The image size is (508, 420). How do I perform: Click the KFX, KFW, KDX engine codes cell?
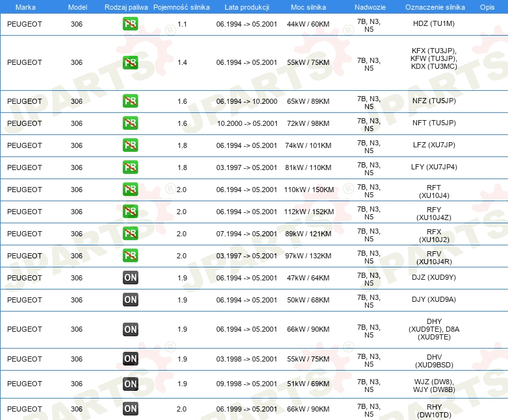[x=434, y=58]
